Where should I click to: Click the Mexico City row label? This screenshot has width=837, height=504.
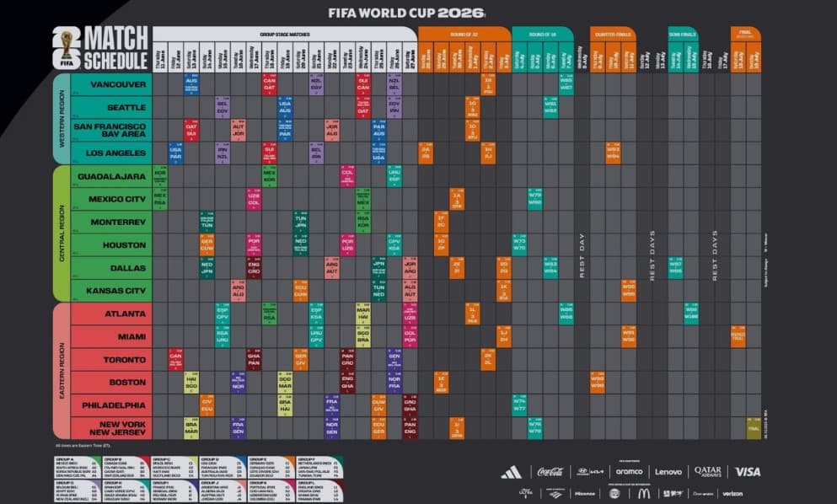110,200
